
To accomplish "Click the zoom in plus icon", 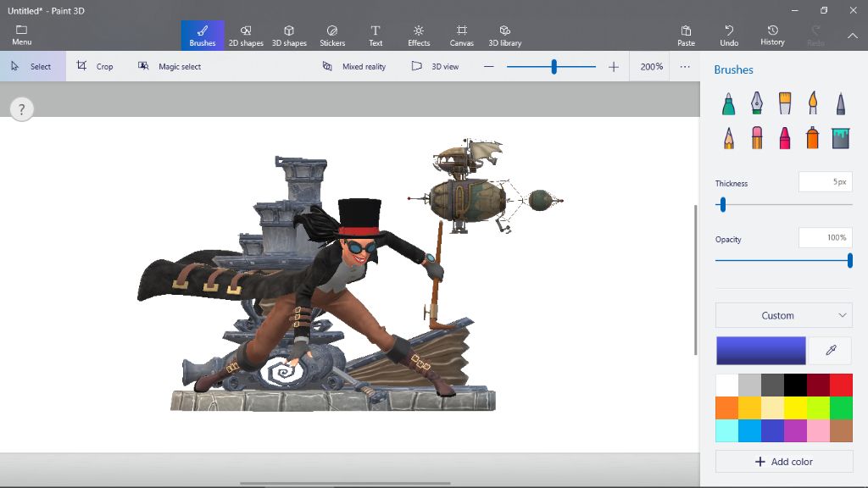I will click(x=614, y=67).
